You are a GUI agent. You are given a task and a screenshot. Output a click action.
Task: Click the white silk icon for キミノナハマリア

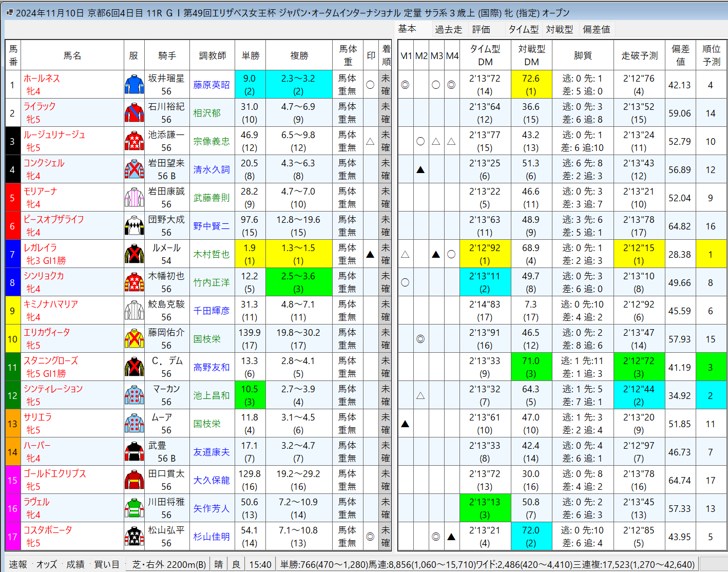click(x=134, y=311)
